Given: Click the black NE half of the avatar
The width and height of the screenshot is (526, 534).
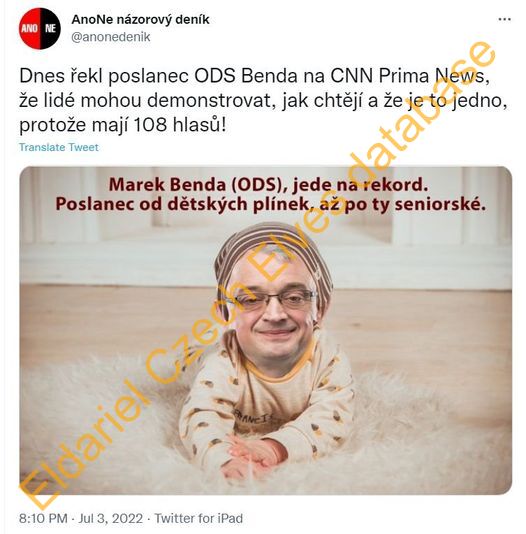Looking at the screenshot, I should [50, 29].
